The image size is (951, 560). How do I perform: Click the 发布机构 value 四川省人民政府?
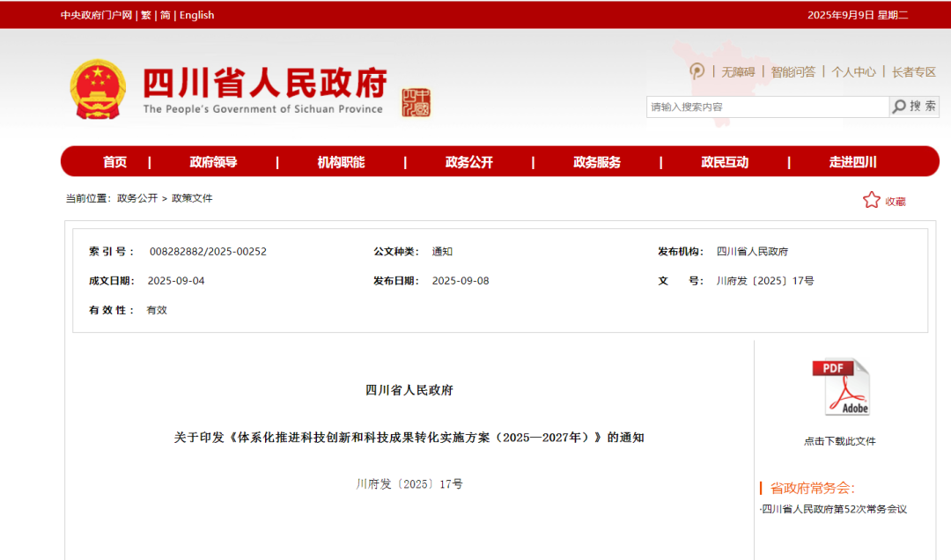point(753,251)
